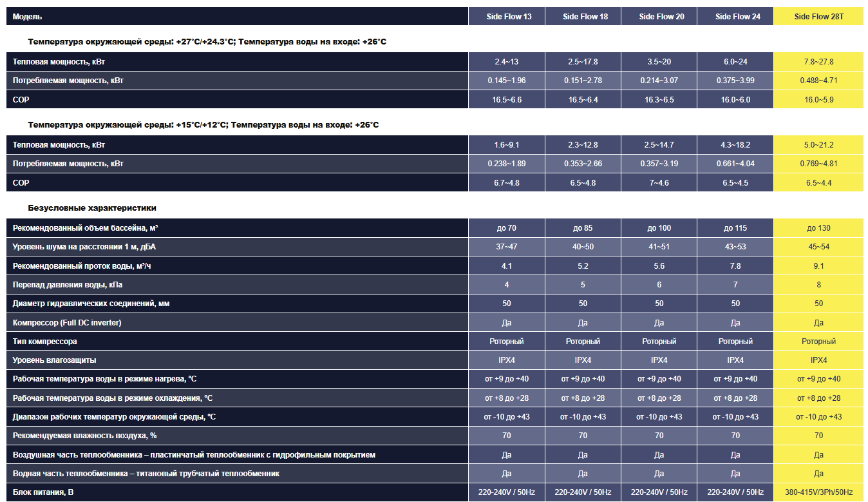Click the "Безусловные характеристики" section heading

pos(92,208)
